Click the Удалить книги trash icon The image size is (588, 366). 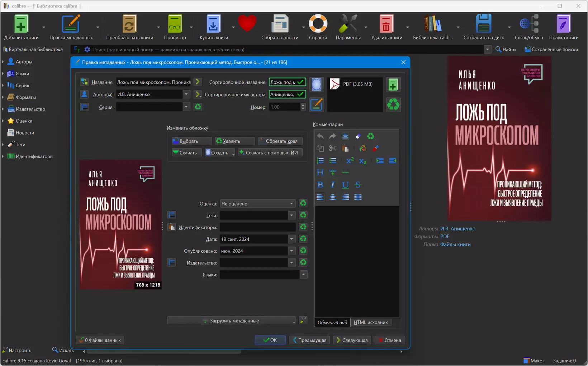click(x=387, y=24)
